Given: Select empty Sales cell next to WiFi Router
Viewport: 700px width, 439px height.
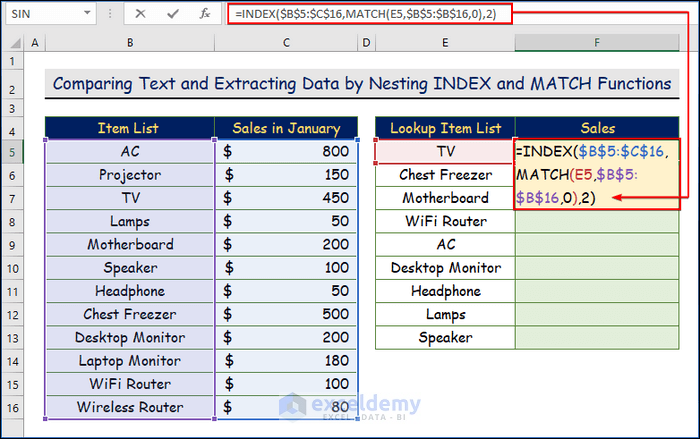Looking at the screenshot, I should (x=597, y=222).
